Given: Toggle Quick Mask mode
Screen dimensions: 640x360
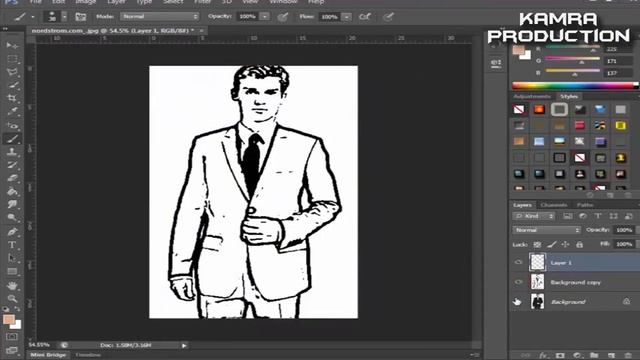Looking at the screenshot, I should 12,337.
